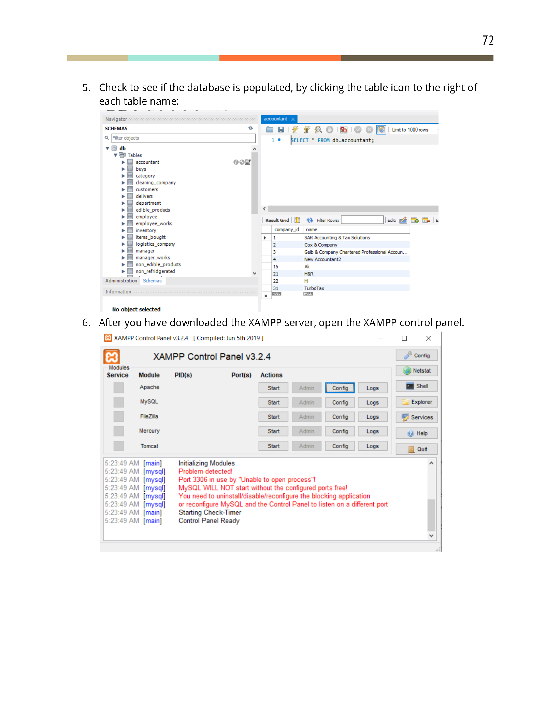560x728 pixels.
Task: Open the save script icon in query toolbar
Action: click(282, 130)
